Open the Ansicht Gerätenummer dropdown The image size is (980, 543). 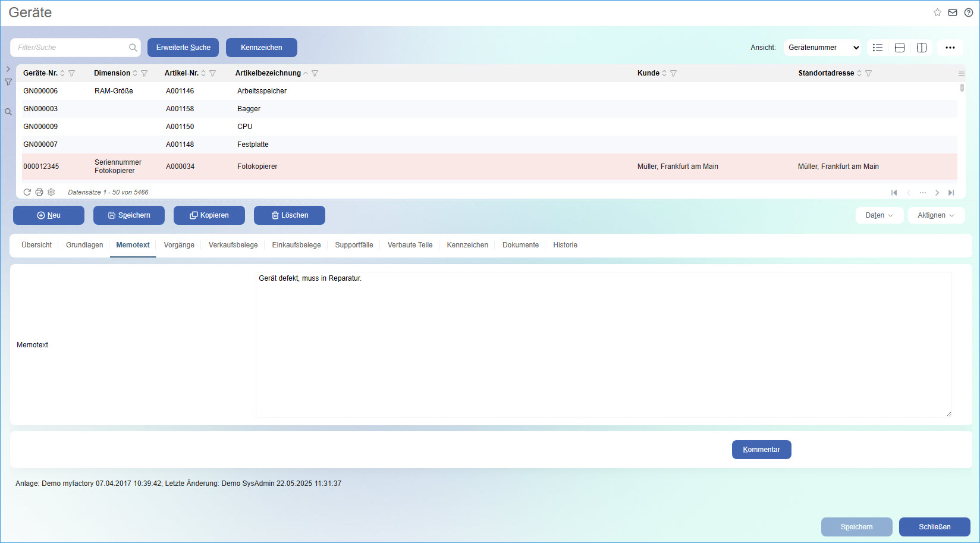[822, 48]
